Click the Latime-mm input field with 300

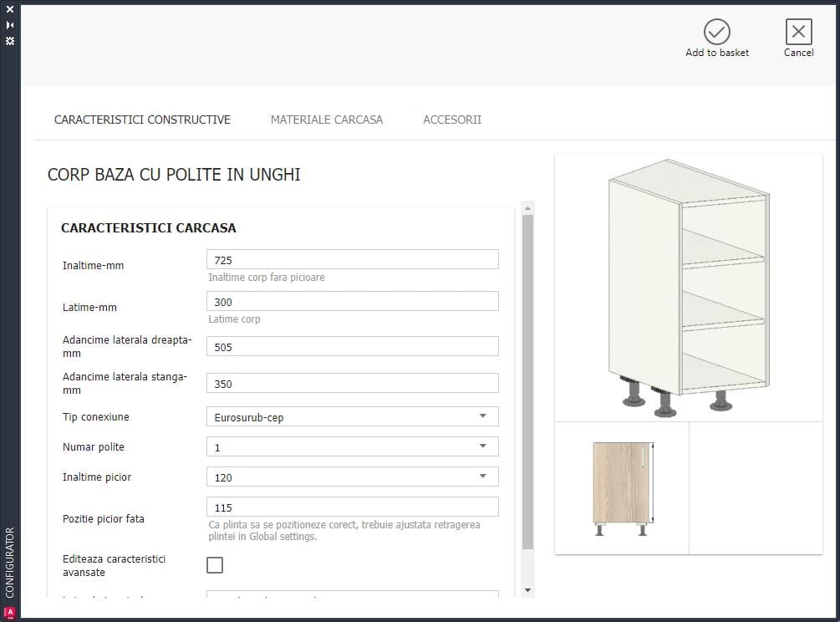point(353,302)
